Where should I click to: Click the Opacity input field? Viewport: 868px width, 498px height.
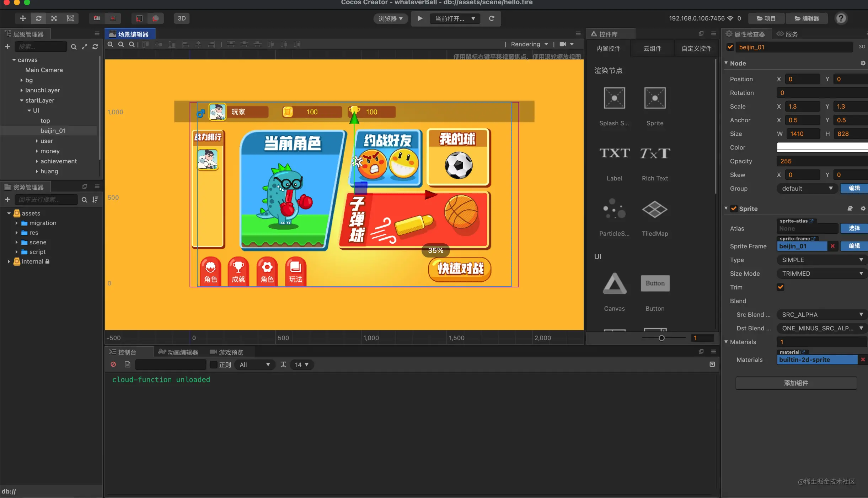(x=822, y=161)
